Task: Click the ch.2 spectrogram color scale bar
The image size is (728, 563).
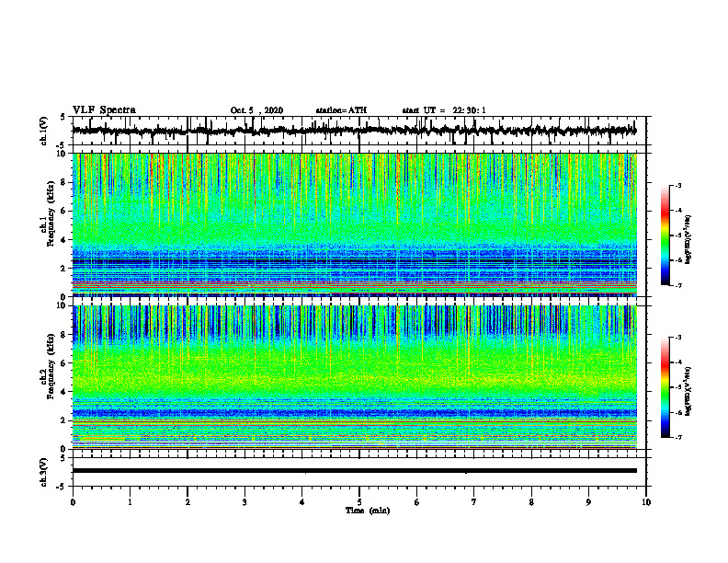Action: [x=665, y=387]
